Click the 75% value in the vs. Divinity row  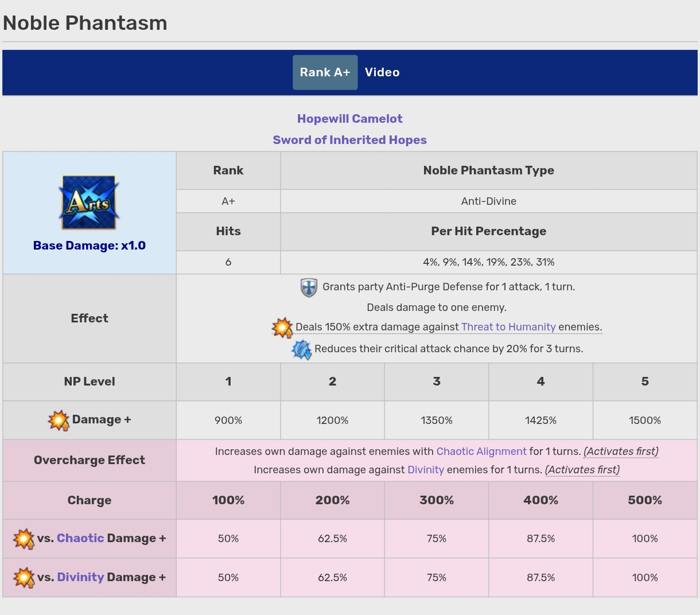(437, 578)
